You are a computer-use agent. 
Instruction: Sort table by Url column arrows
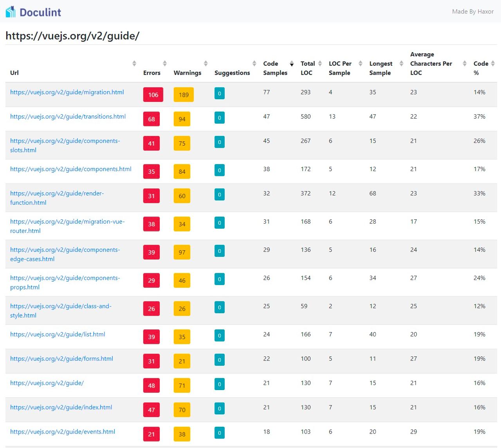click(134, 63)
